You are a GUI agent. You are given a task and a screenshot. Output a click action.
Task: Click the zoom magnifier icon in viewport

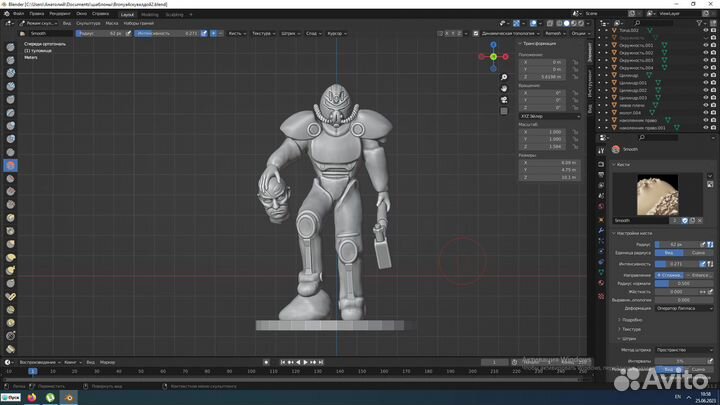505,77
